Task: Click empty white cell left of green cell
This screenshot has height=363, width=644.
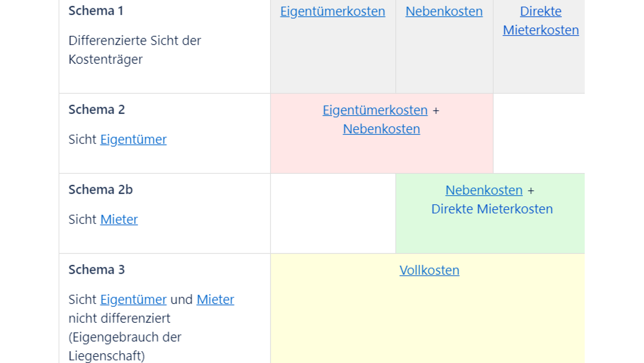Action: (333, 214)
